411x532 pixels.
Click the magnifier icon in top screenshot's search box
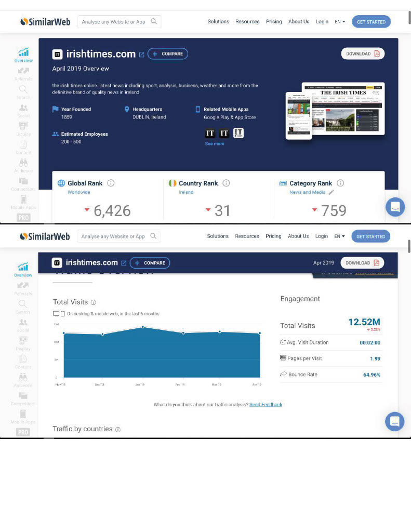(x=154, y=21)
